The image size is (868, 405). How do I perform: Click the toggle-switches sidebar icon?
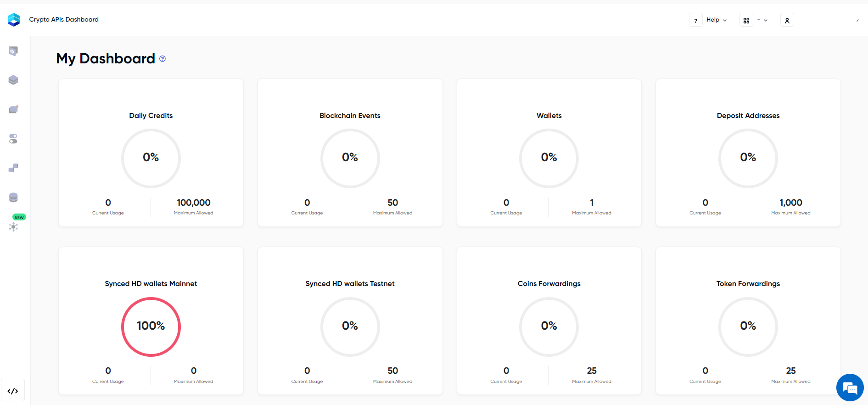click(x=13, y=139)
